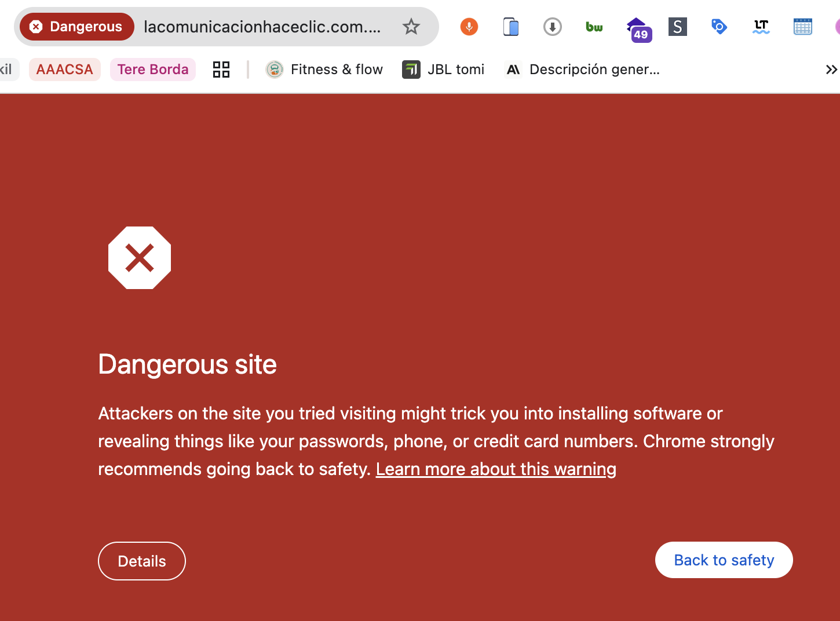
Task: Click the Dangerous security chip in address bar
Action: click(x=77, y=27)
